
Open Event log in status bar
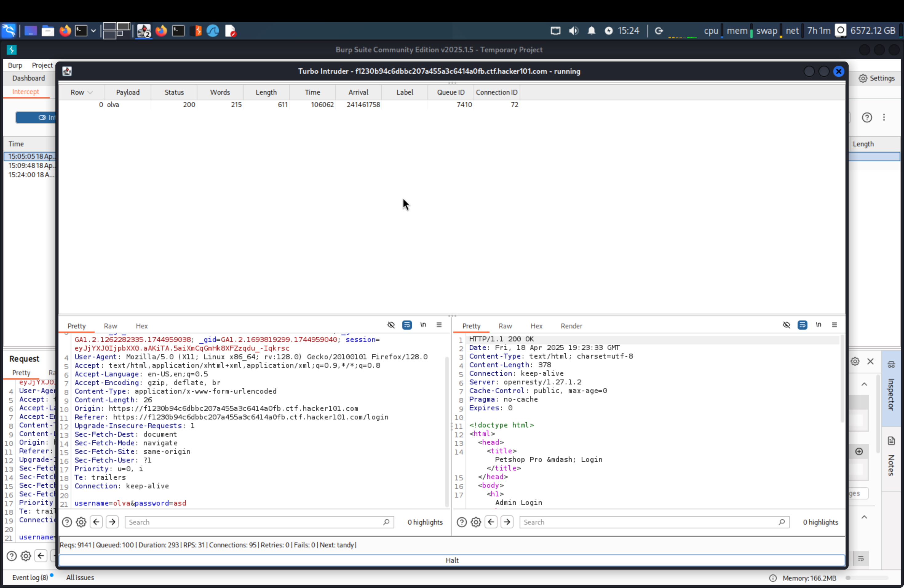click(30, 578)
